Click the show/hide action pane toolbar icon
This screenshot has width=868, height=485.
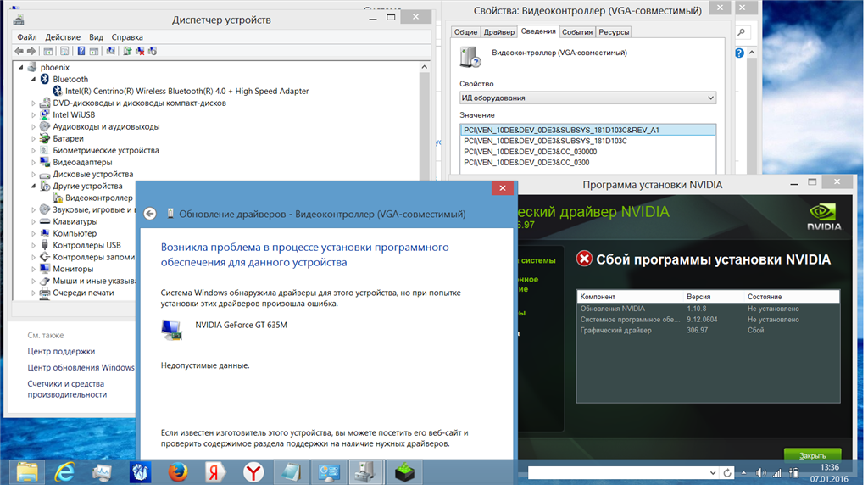click(x=94, y=51)
